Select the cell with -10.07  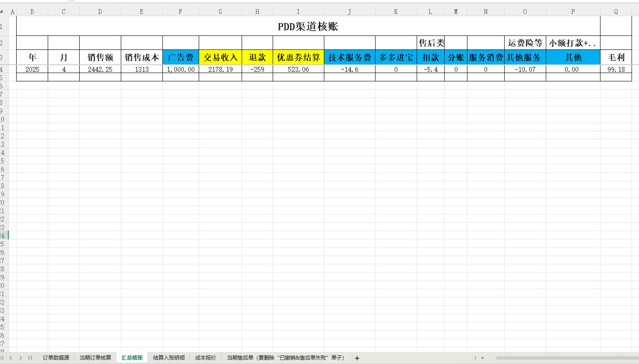point(525,69)
